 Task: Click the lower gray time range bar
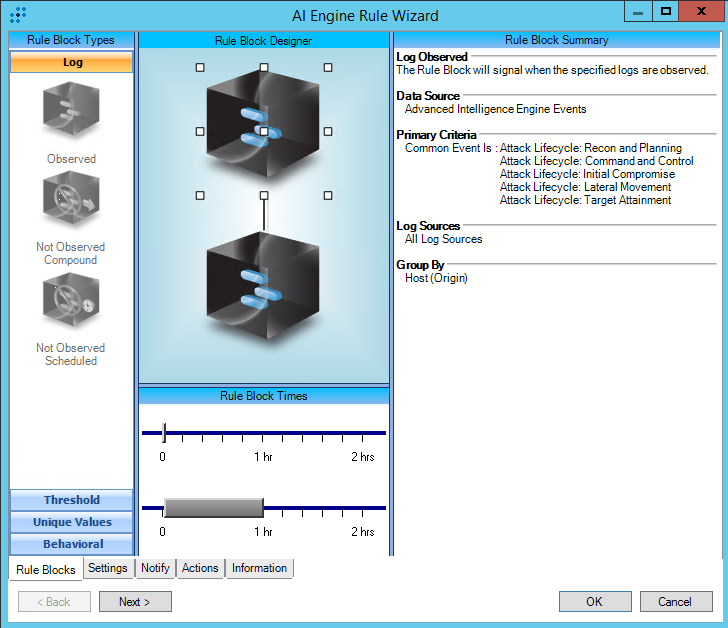pos(213,508)
